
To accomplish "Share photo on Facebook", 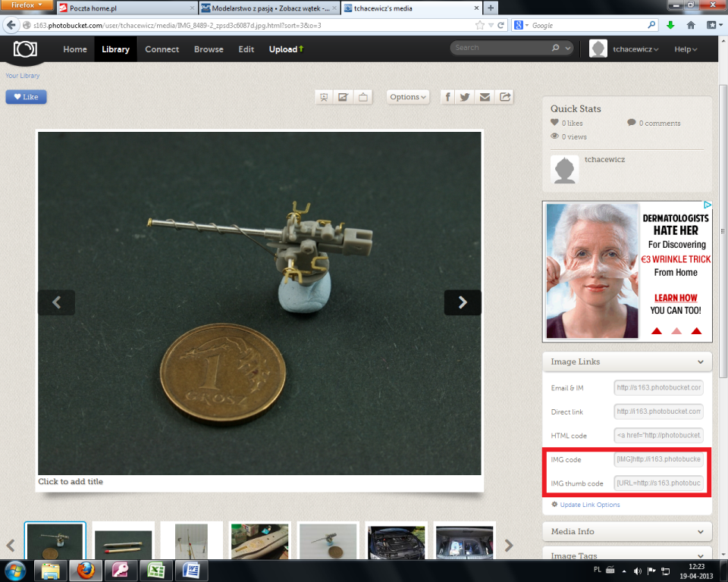I will [x=448, y=97].
